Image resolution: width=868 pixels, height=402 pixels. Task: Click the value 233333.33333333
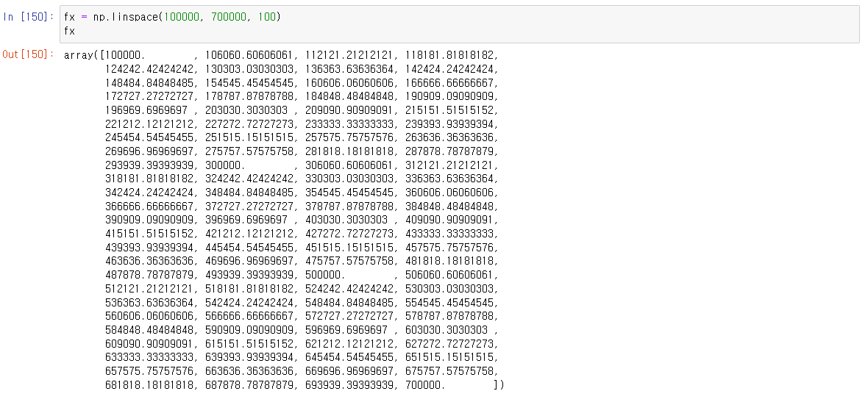click(350, 124)
